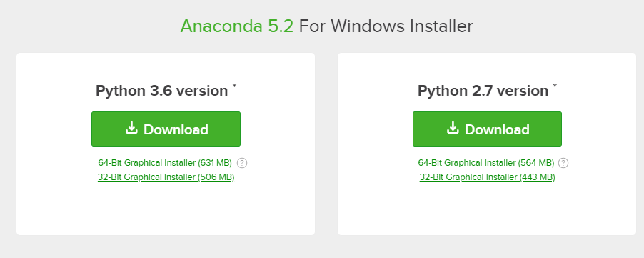Get the 32-Bit Graphical Installer (506 MB)
644x258 pixels.
coord(166,177)
